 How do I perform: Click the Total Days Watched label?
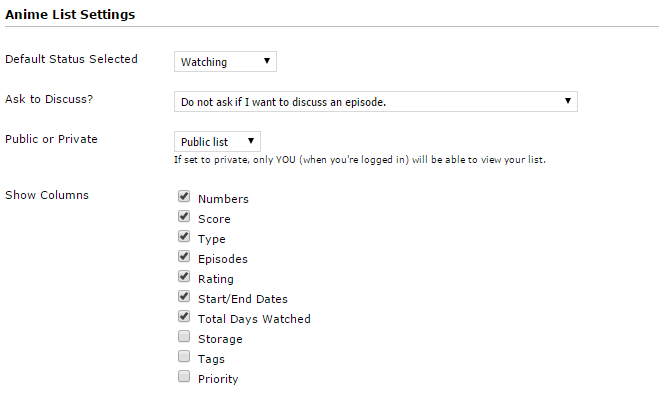(254, 319)
